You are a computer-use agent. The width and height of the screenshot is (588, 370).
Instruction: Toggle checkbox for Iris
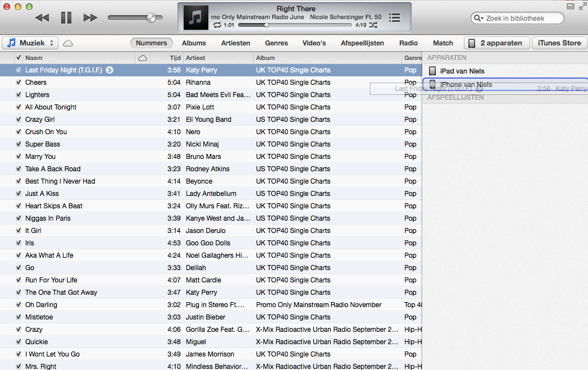[x=19, y=243]
